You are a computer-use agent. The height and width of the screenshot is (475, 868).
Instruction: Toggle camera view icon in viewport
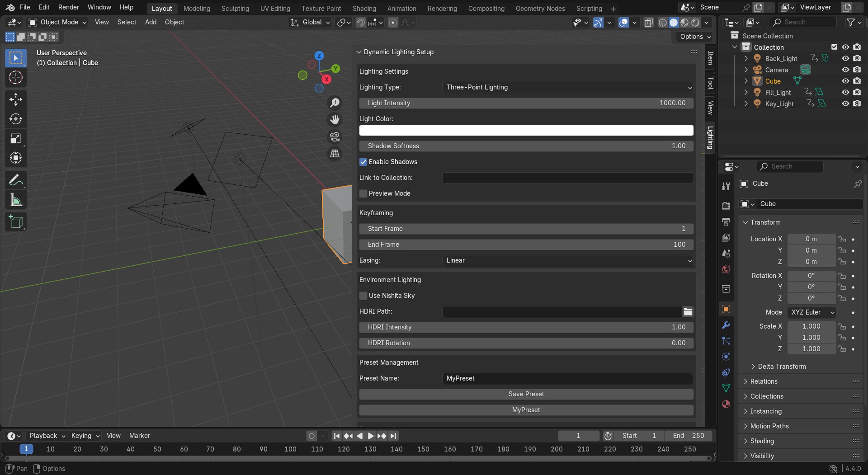[335, 137]
